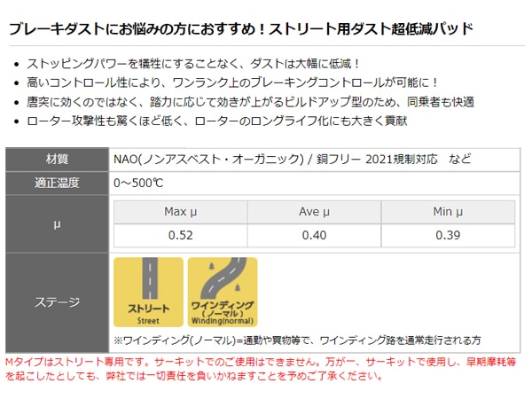Click the Winding (normal) stage icon

point(222,293)
